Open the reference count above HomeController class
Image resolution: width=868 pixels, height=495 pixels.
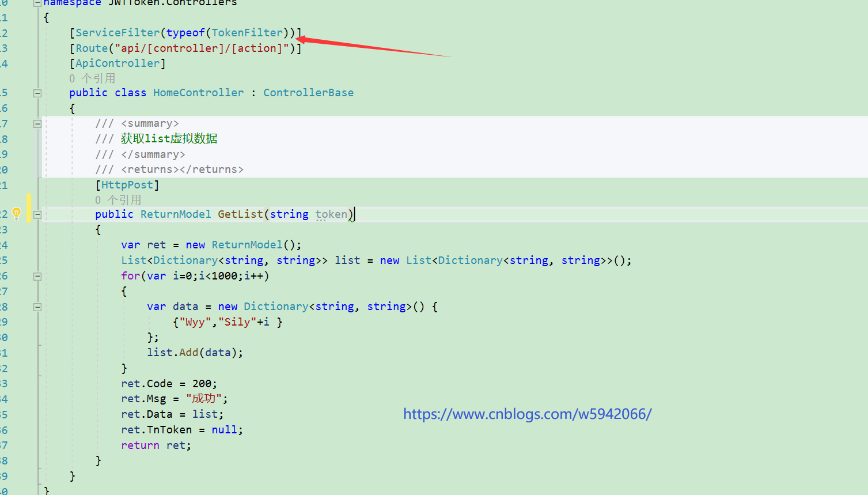(x=92, y=78)
